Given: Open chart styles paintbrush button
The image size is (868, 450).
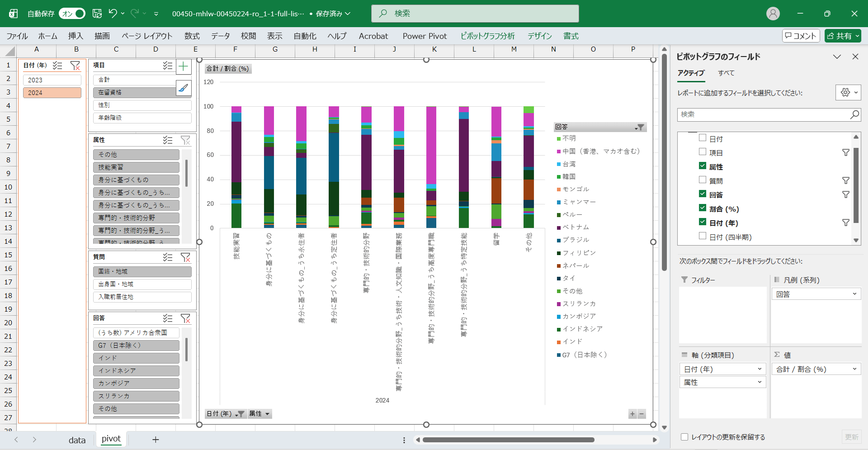Looking at the screenshot, I should pos(183,88).
